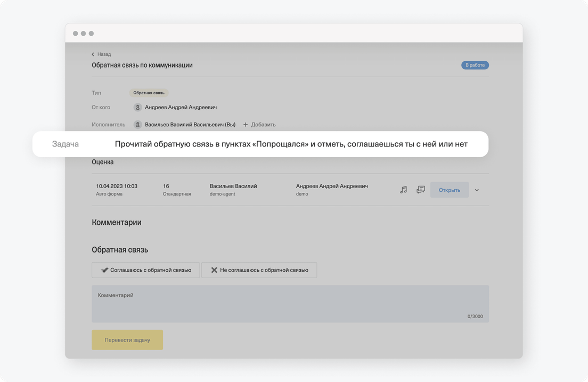588x382 pixels.
Task: Click the page title Обратная связь по коммуникации
Action: 142,66
